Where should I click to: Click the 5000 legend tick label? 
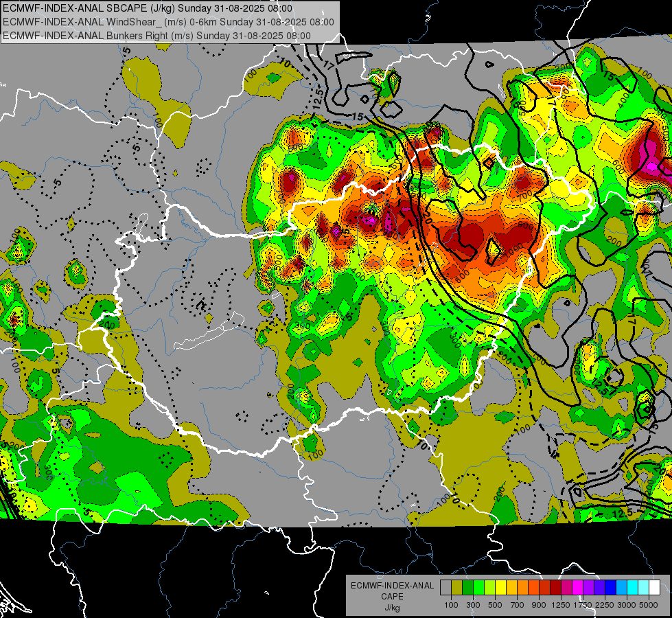coord(649,605)
